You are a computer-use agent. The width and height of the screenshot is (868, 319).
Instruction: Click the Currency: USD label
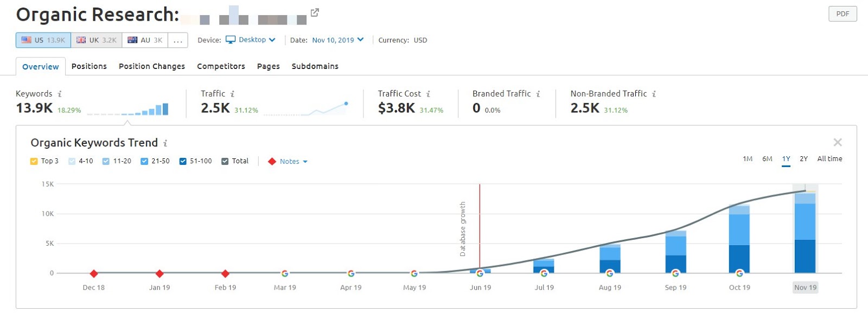pos(403,40)
